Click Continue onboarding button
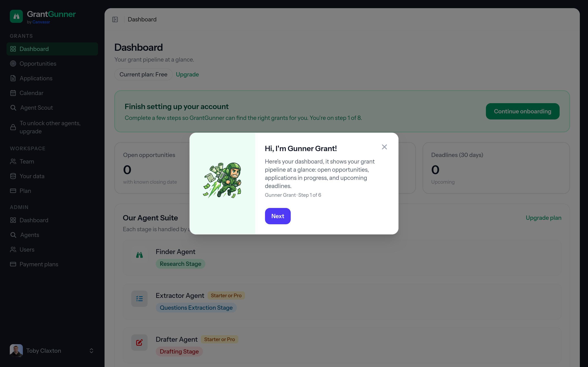Image resolution: width=588 pixels, height=367 pixels. click(x=522, y=111)
